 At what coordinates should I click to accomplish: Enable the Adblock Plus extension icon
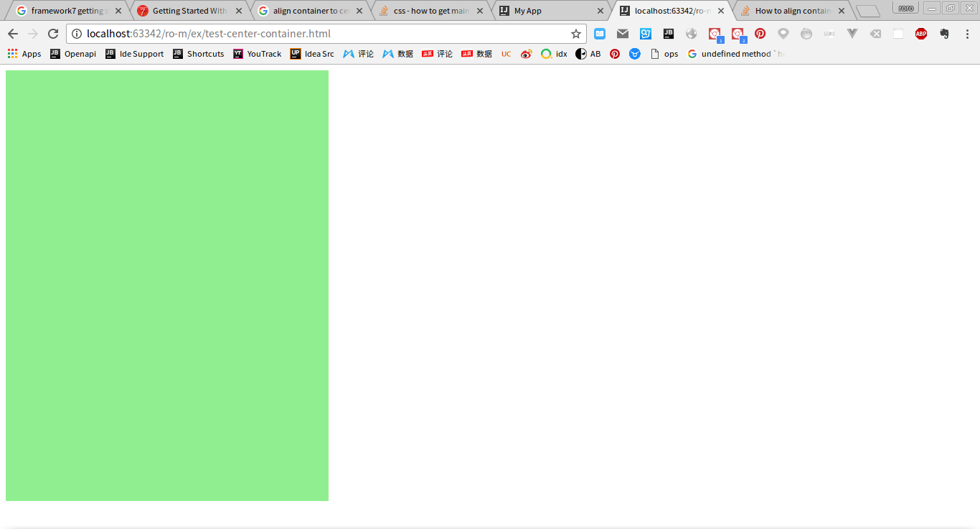tap(921, 33)
